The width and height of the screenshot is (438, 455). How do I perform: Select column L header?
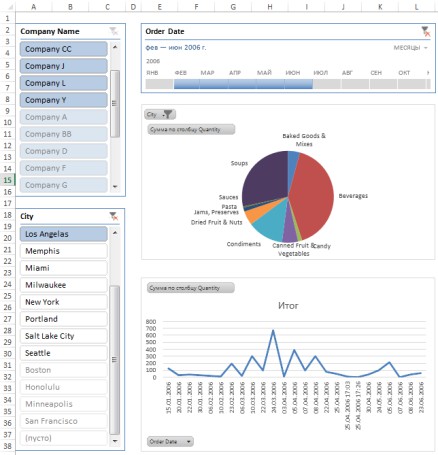pos(417,7)
